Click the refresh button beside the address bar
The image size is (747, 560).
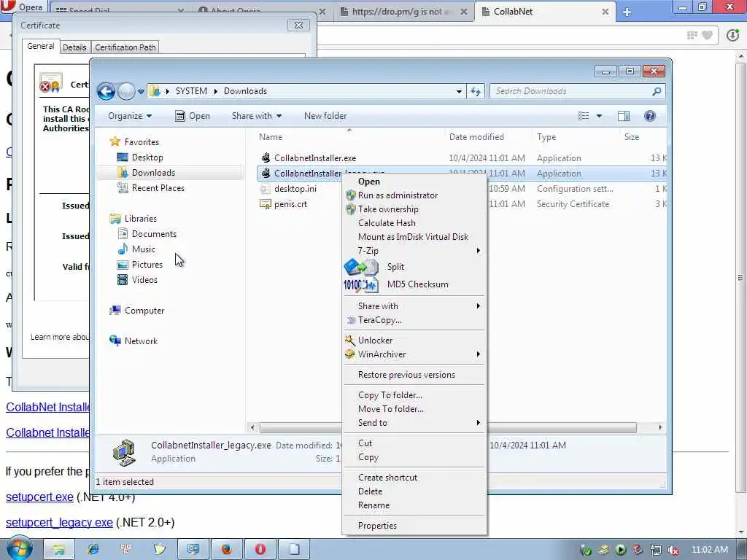pyautogui.click(x=476, y=91)
